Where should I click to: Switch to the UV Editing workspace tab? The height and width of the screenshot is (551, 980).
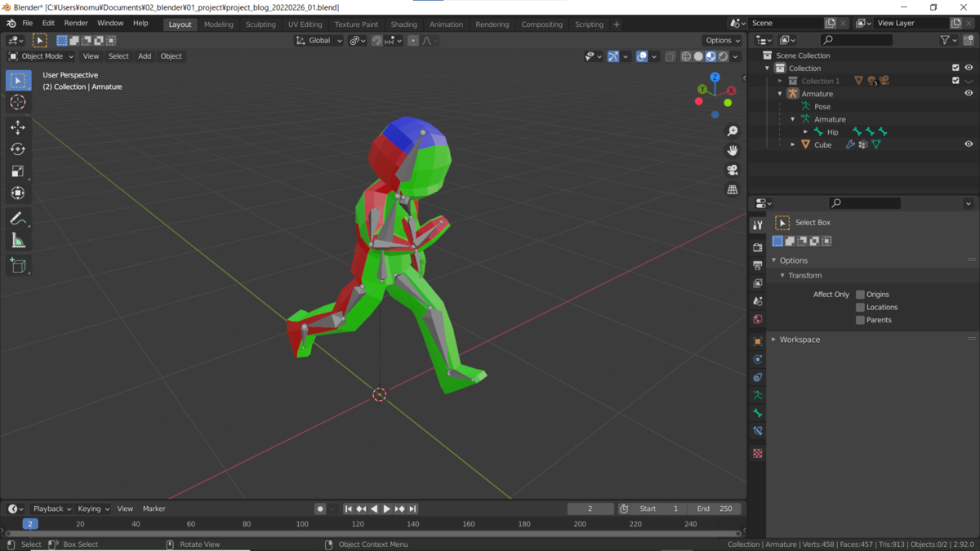pyautogui.click(x=305, y=24)
